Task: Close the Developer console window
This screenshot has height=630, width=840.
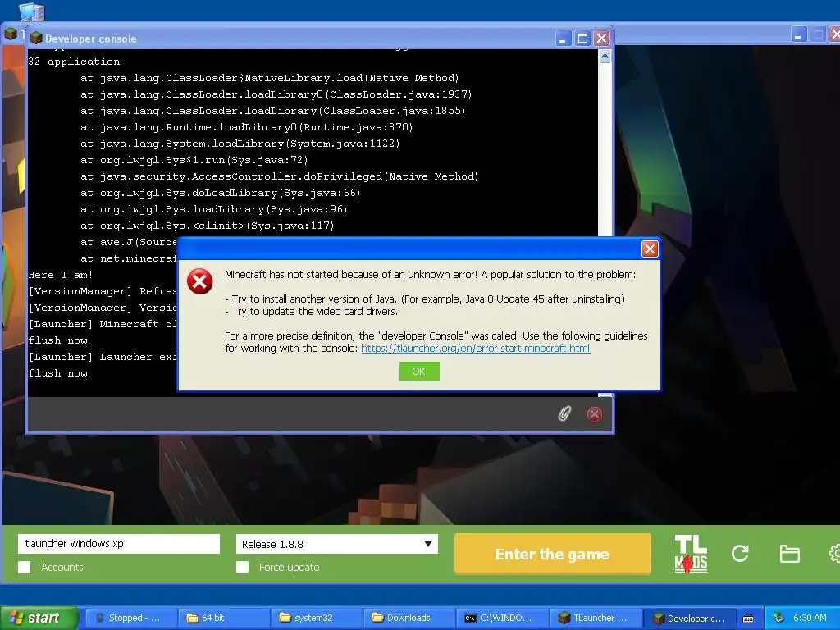Action: coord(601,39)
